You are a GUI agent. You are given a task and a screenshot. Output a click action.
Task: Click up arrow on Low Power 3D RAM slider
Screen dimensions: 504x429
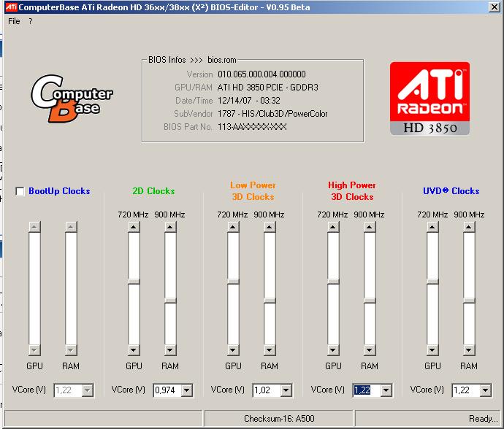[x=270, y=227]
